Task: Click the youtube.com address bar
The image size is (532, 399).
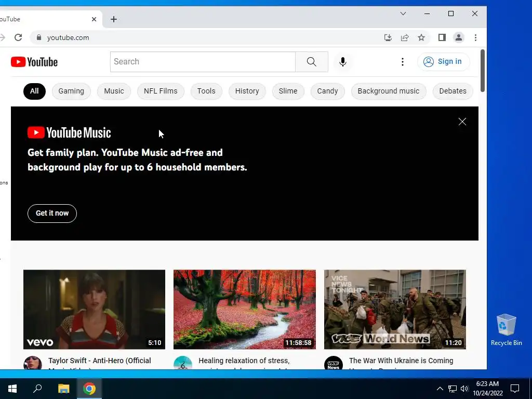Action: pos(210,37)
